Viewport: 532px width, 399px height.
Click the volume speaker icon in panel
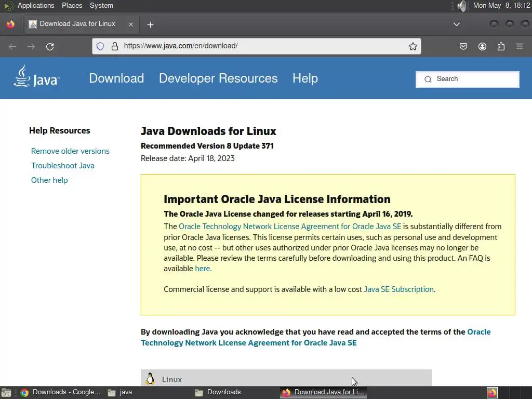pos(462,6)
